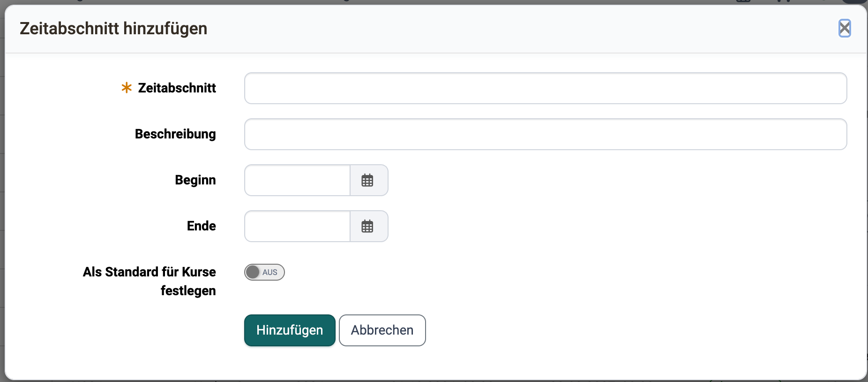
Task: Enable Als Standard für Kurse festlegen switch
Action: (x=264, y=272)
